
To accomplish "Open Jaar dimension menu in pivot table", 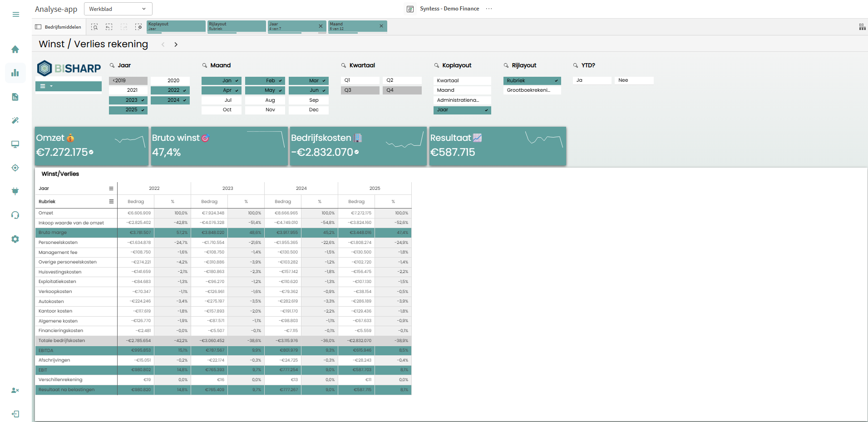I will click(111, 189).
